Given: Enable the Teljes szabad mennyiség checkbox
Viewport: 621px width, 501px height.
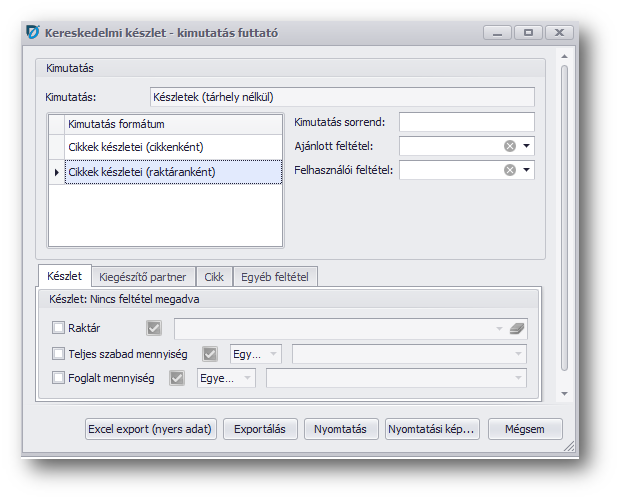Looking at the screenshot, I should pos(58,354).
